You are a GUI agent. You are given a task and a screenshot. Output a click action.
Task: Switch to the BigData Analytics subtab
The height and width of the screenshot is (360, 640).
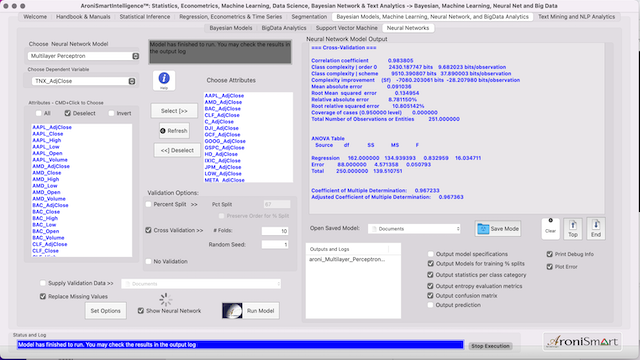[x=284, y=28]
